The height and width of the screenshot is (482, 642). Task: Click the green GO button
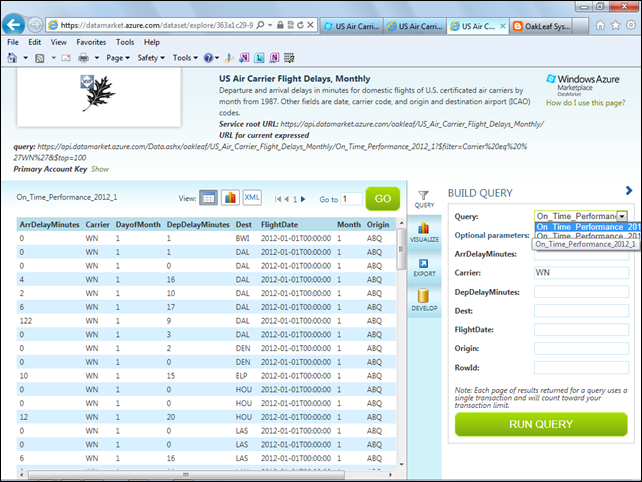(382, 199)
